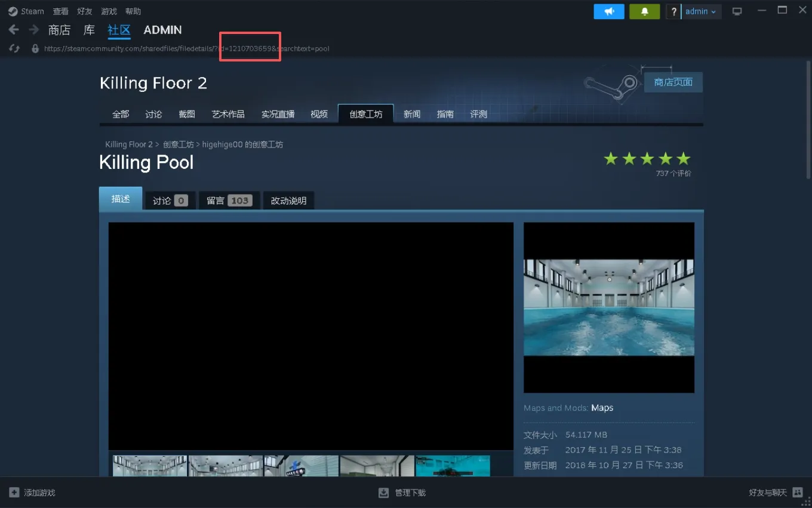
Task: Click the back navigation arrow
Action: click(x=14, y=30)
